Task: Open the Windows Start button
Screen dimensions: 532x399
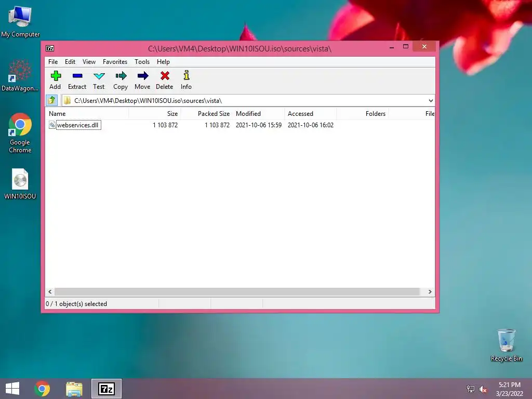Action: click(x=12, y=389)
